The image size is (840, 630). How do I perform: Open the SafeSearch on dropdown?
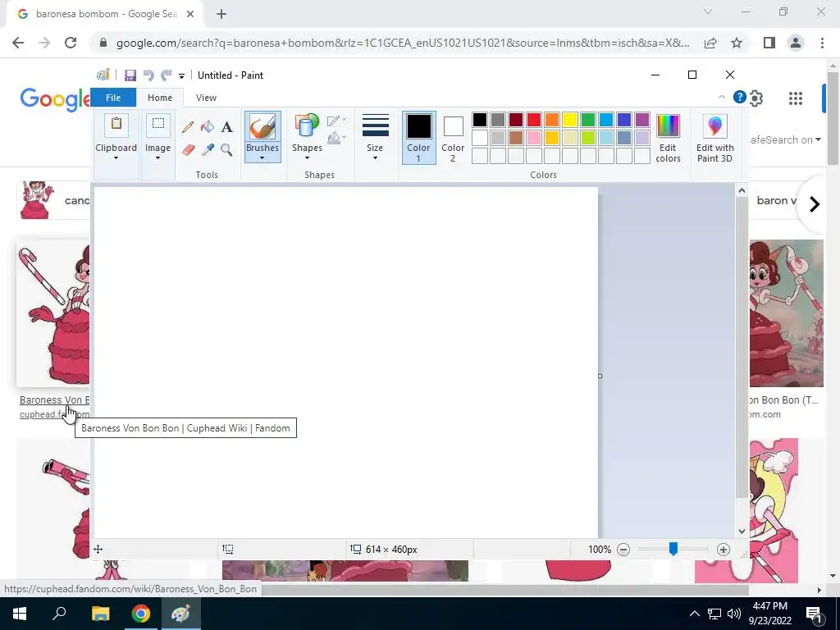pyautogui.click(x=785, y=139)
